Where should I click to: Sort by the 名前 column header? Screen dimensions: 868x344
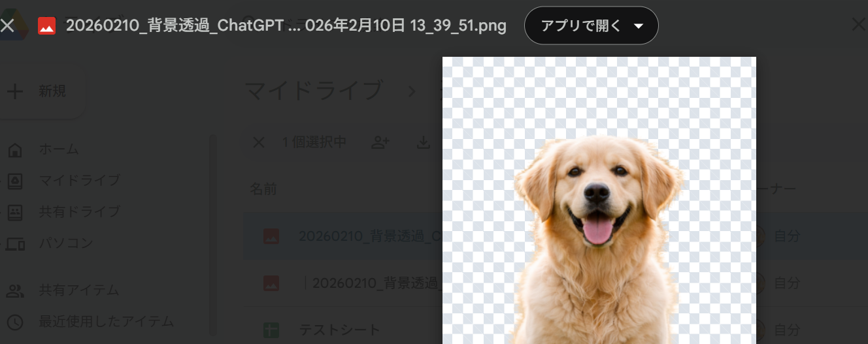point(263,189)
